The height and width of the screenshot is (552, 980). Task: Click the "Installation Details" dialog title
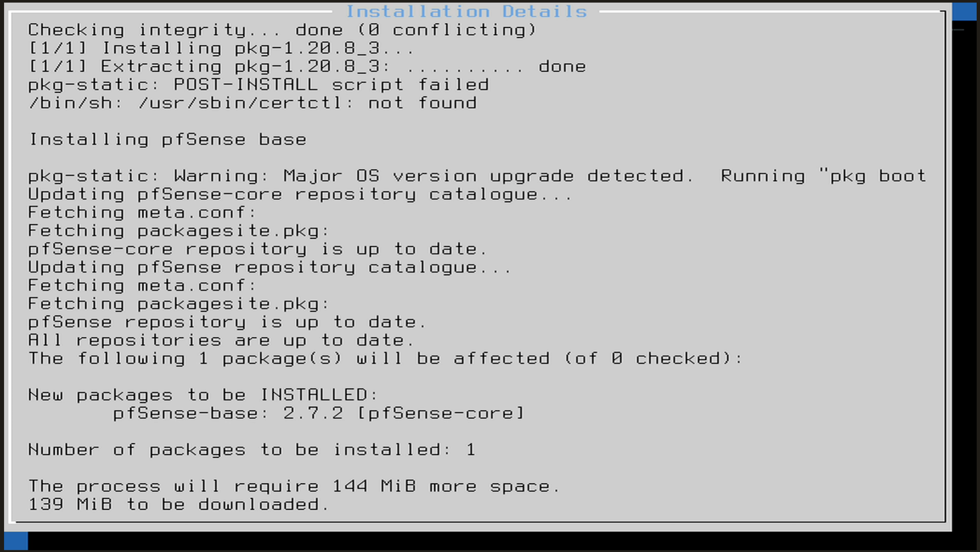click(x=467, y=11)
